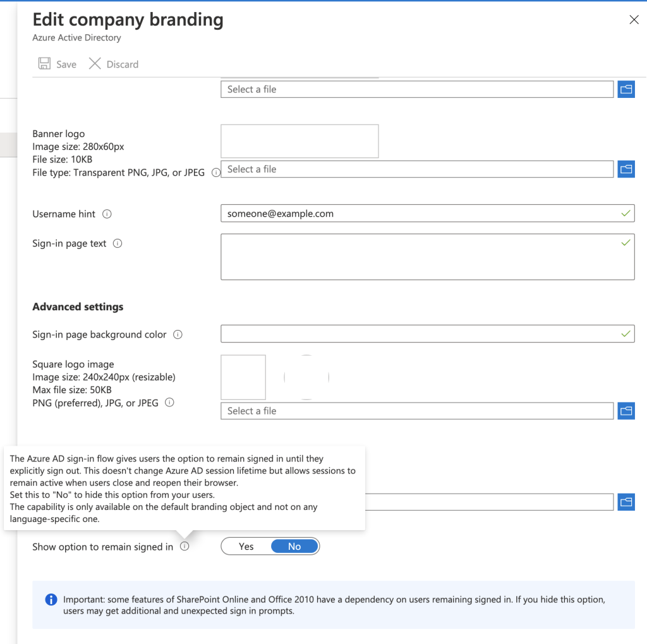
Task: Click the Save disk icon
Action: 44,64
